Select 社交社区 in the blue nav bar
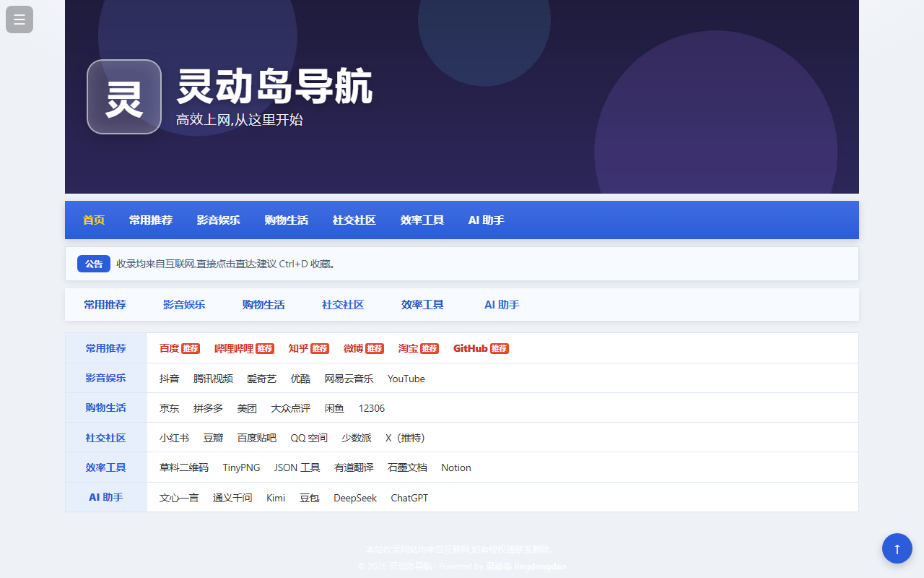The image size is (924, 578). point(354,220)
